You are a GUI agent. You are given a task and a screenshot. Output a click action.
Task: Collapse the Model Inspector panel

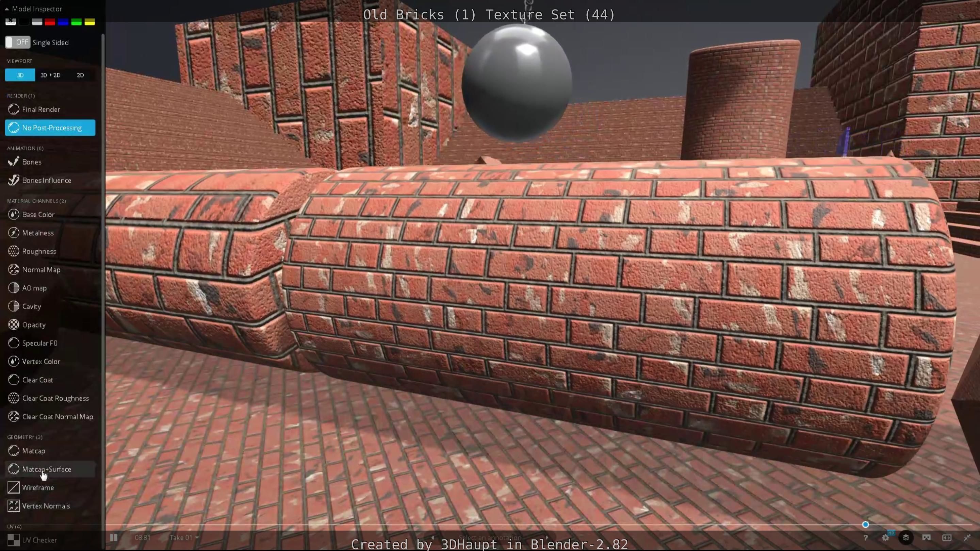pyautogui.click(x=6, y=9)
